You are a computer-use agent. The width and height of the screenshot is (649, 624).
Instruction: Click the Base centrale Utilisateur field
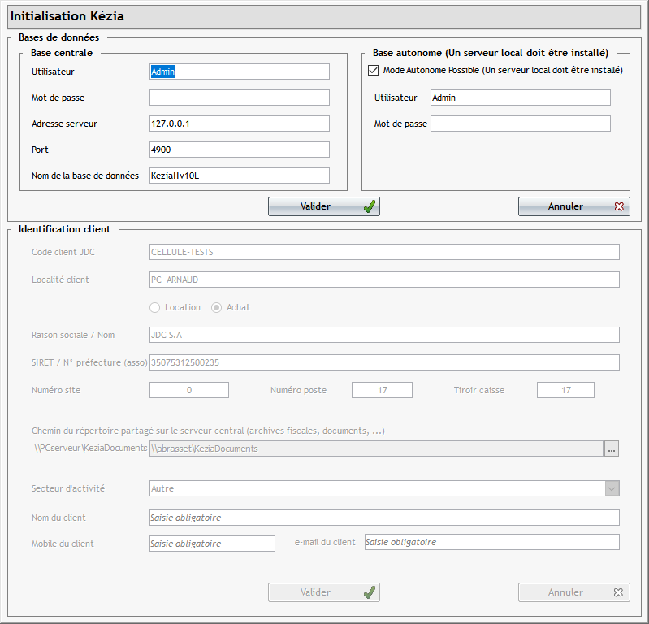[239, 72]
